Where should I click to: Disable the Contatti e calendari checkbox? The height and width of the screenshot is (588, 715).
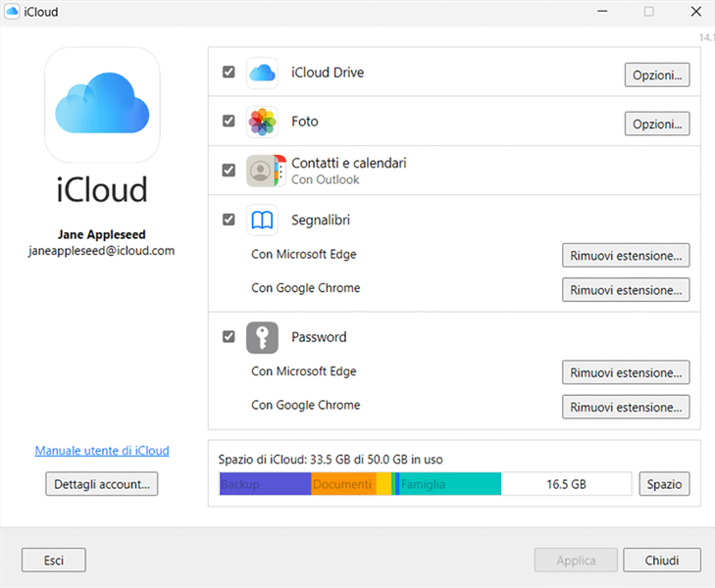(x=229, y=171)
